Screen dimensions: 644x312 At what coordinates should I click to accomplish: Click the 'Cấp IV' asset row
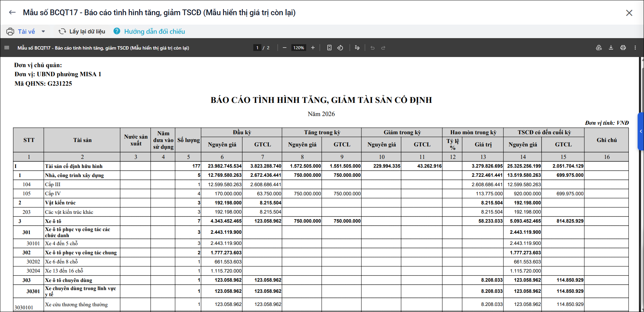point(321,193)
